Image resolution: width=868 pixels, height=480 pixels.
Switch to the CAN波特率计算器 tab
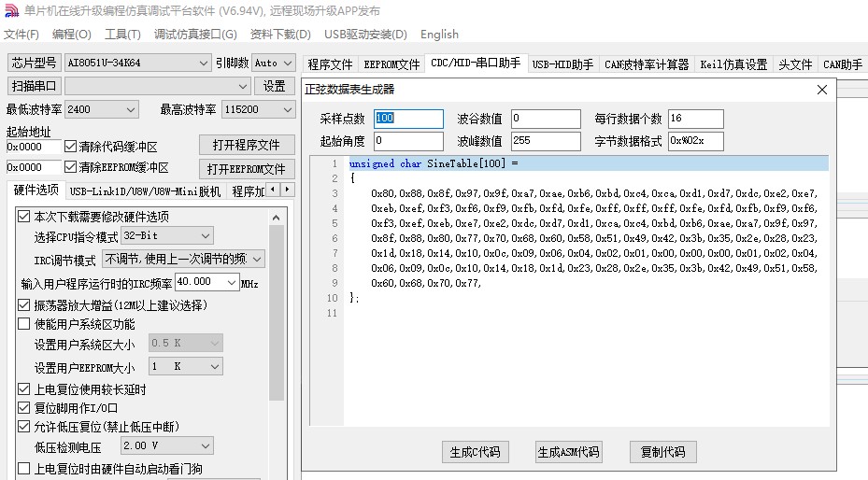pos(646,64)
